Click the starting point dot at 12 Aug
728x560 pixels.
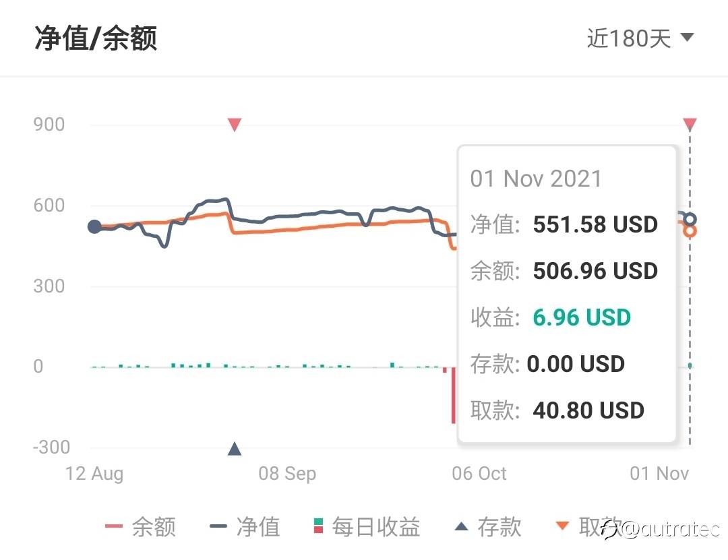pyautogui.click(x=95, y=226)
